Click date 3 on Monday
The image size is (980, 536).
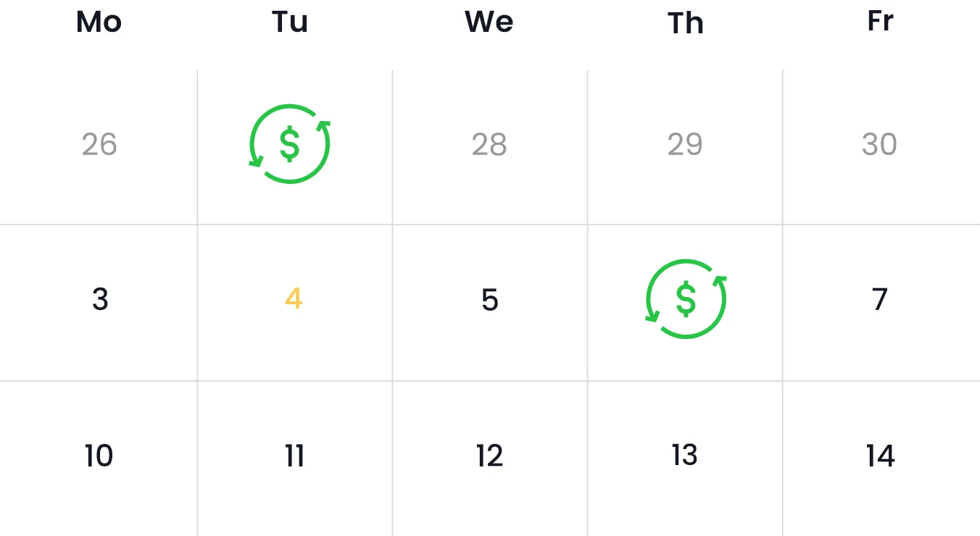(100, 299)
